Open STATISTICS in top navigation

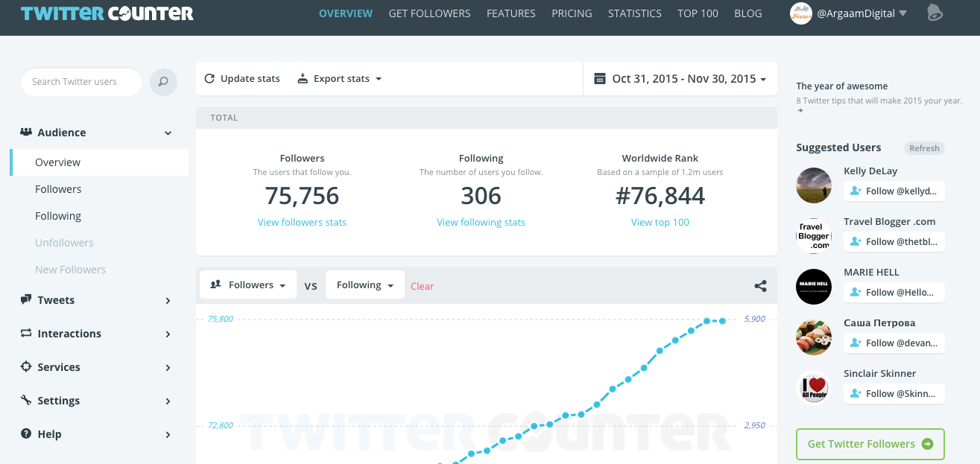tap(634, 13)
